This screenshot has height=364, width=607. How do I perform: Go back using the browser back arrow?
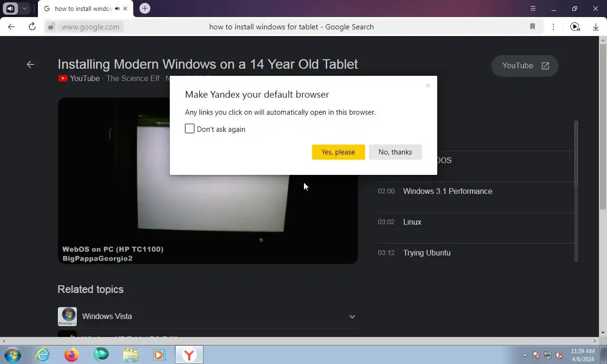tap(11, 27)
